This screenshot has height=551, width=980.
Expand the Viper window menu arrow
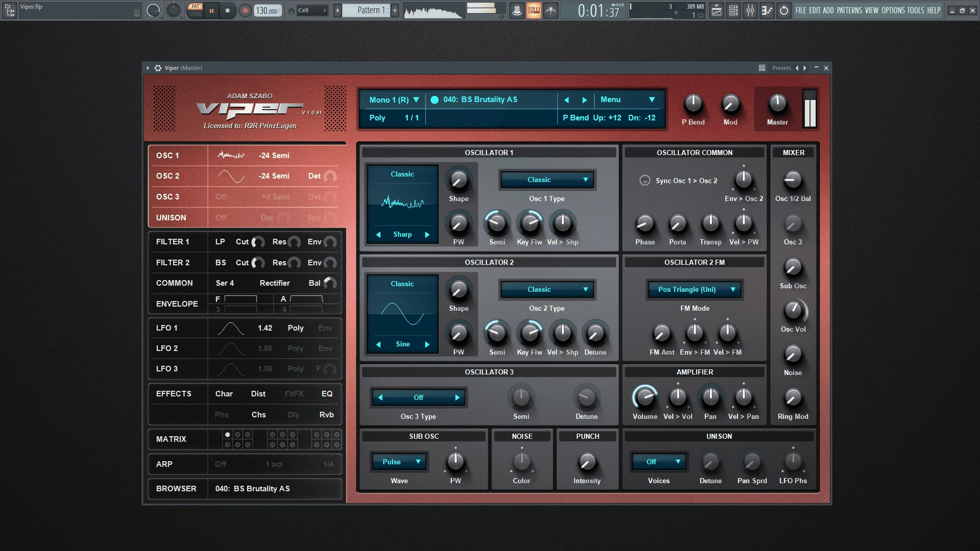coord(148,68)
